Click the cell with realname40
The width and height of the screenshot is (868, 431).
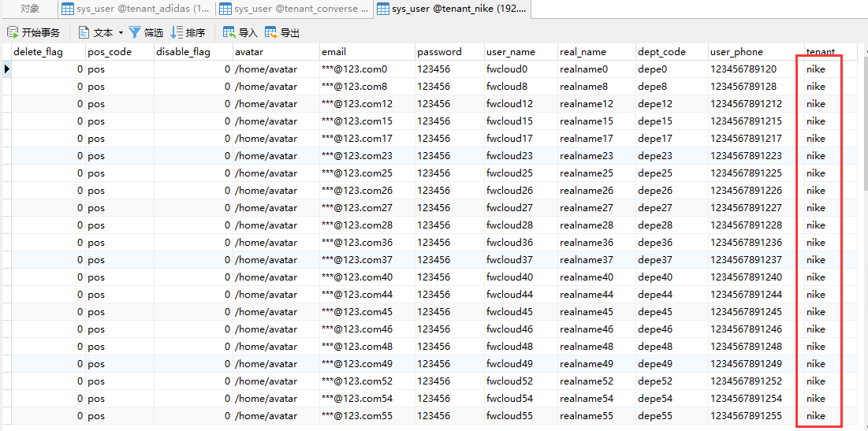(x=586, y=277)
